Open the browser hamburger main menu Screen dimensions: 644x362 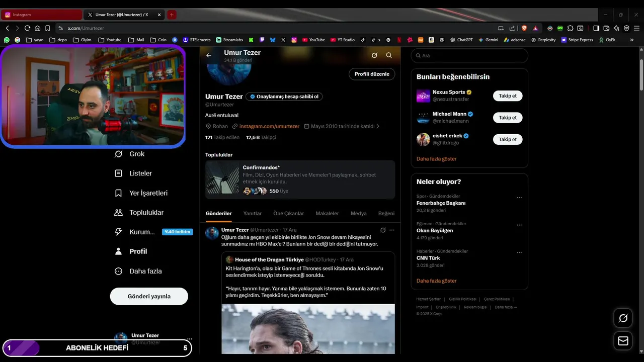[x=636, y=28]
